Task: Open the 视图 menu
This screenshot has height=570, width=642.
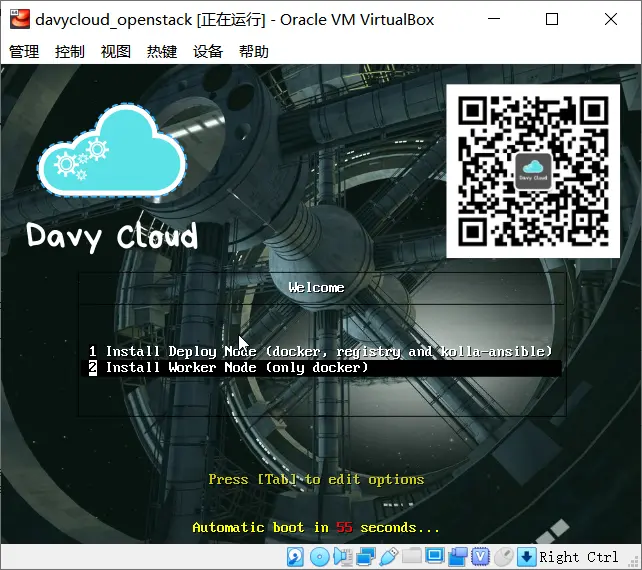Action: click(116, 52)
